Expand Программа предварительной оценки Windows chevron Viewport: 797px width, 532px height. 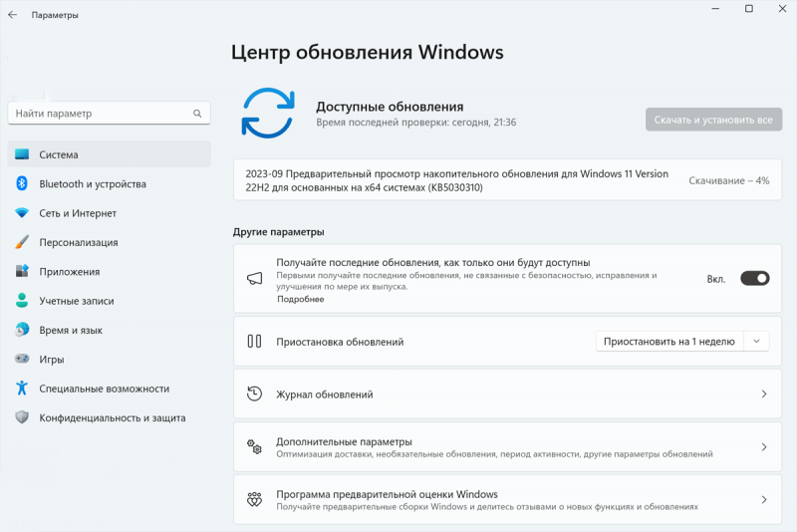click(763, 500)
